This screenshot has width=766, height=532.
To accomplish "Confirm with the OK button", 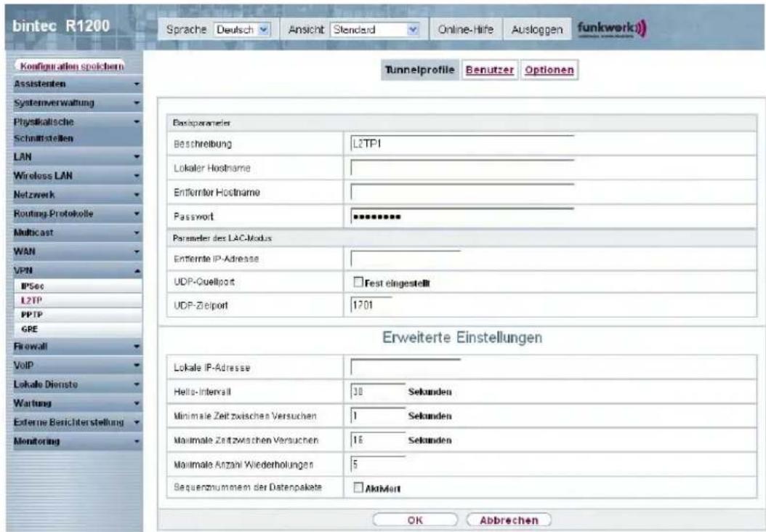I will click(415, 520).
